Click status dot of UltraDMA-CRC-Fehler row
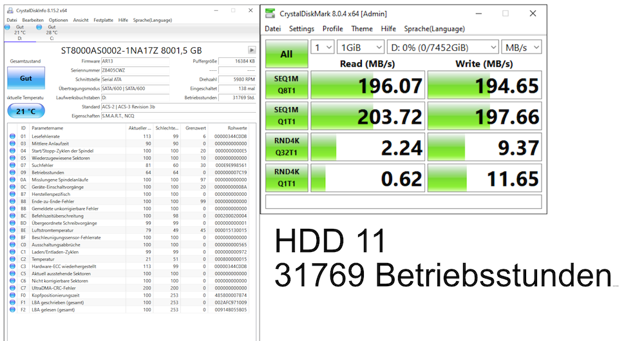 click(x=12, y=288)
